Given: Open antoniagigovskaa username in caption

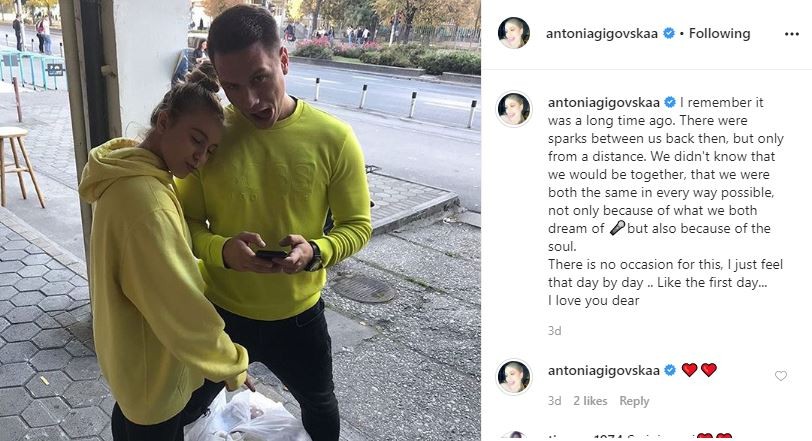Looking at the screenshot, I should [x=604, y=102].
